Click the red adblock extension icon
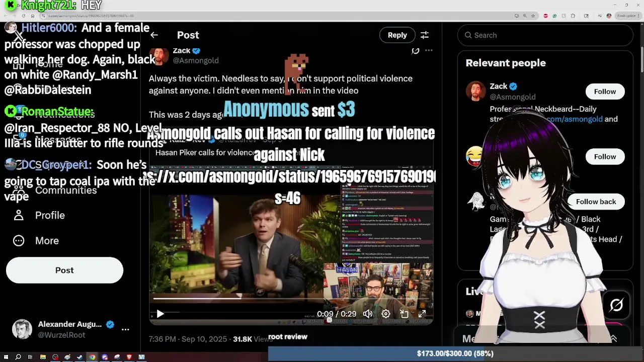The width and height of the screenshot is (644, 362). 545,16
